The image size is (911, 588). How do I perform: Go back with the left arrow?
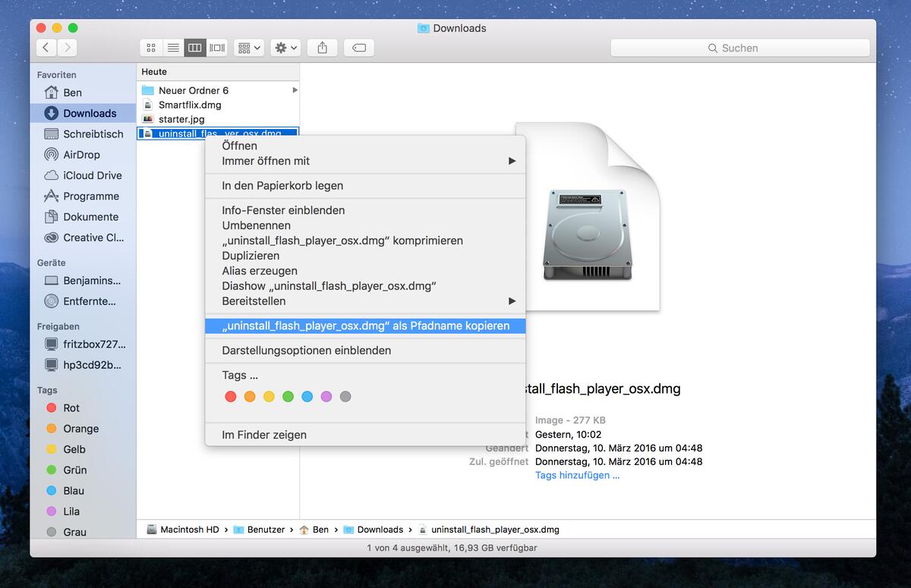pos(46,48)
